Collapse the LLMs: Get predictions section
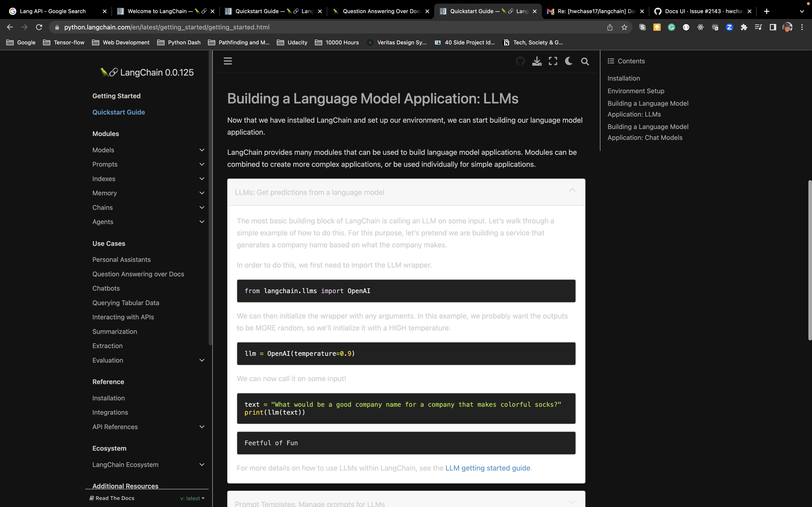The height and width of the screenshot is (507, 812). click(x=572, y=190)
